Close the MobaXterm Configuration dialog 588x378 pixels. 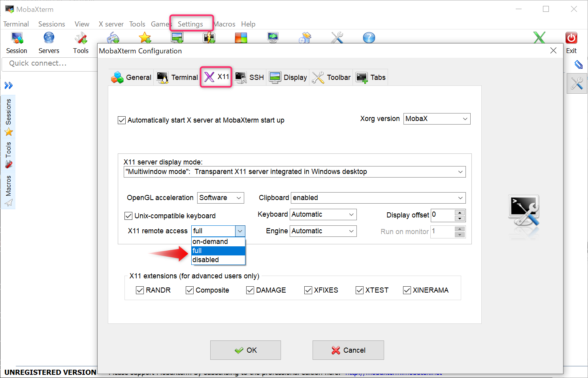[553, 51]
